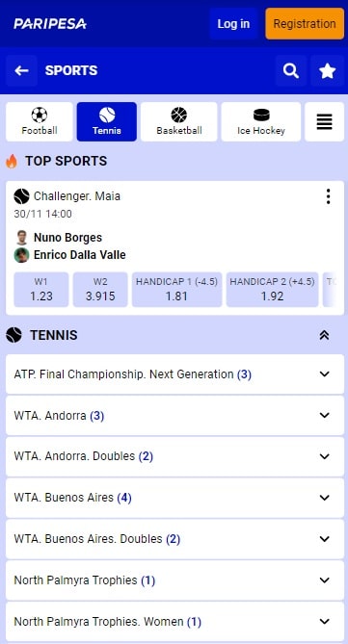Click the orange Registration button
The image size is (348, 644).
click(305, 23)
